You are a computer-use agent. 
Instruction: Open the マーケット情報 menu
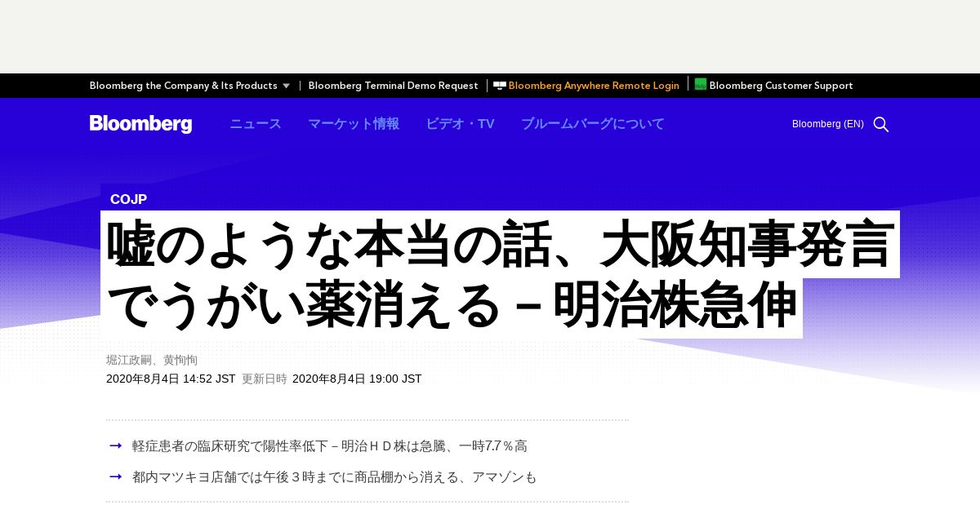(354, 124)
